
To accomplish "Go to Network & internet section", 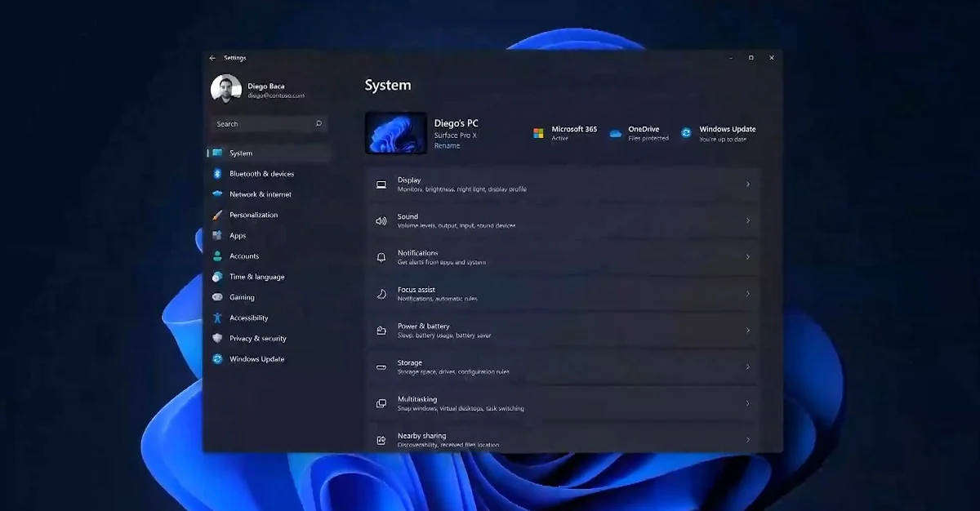I will pyautogui.click(x=269, y=194).
